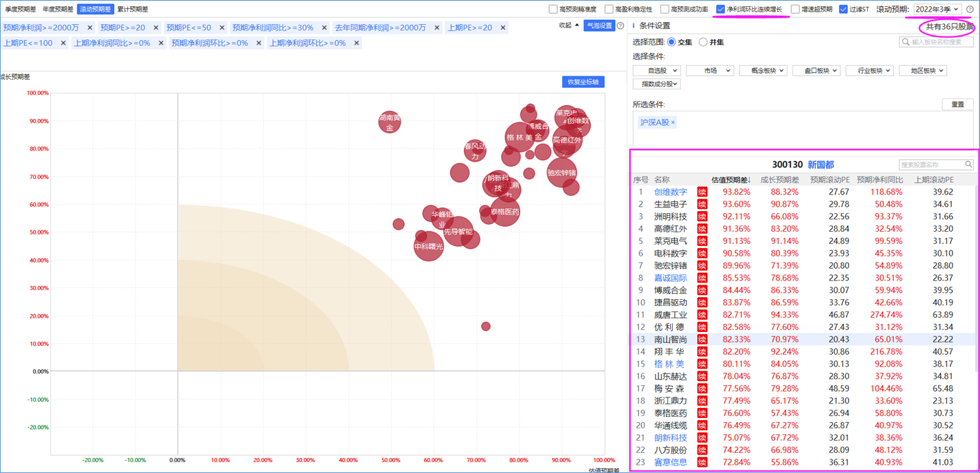Remove the 上期净利润环比>=0% filter chip
The image size is (980, 473).
[356, 43]
